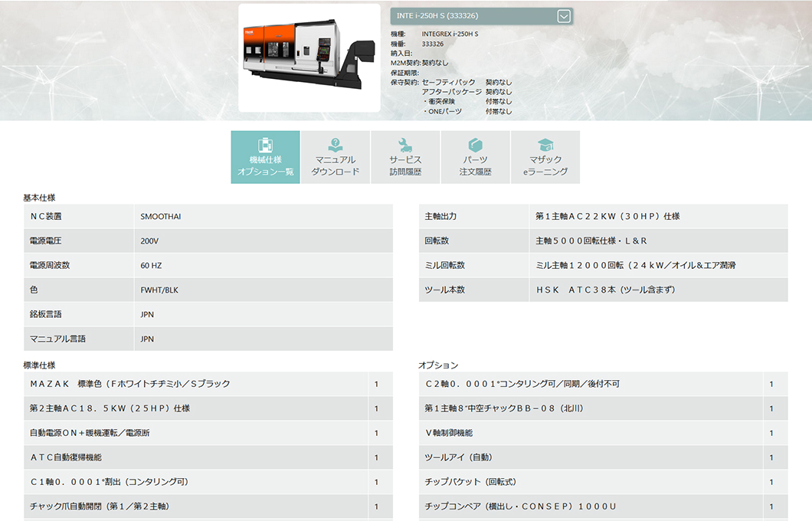The height and width of the screenshot is (521, 812).
Task: Click the machine spec icon
Action: (x=265, y=145)
